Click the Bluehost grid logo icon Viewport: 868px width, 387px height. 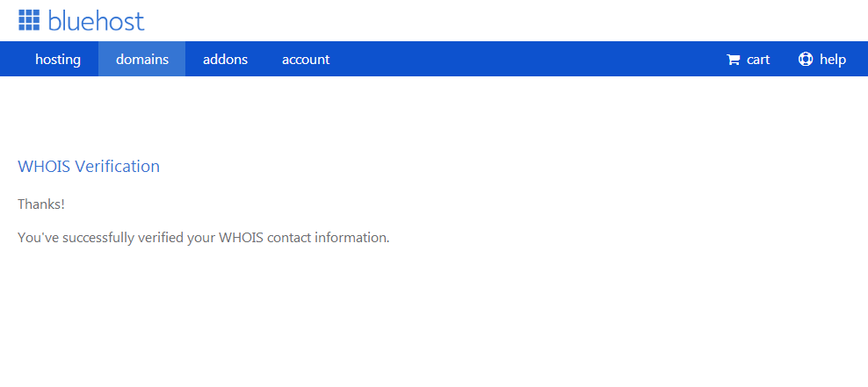29,20
